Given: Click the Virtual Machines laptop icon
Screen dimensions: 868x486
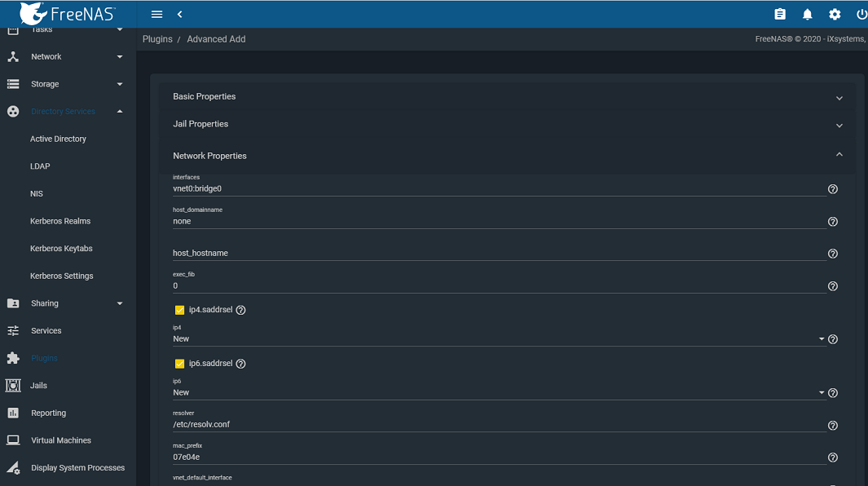Looking at the screenshot, I should pos(13,440).
